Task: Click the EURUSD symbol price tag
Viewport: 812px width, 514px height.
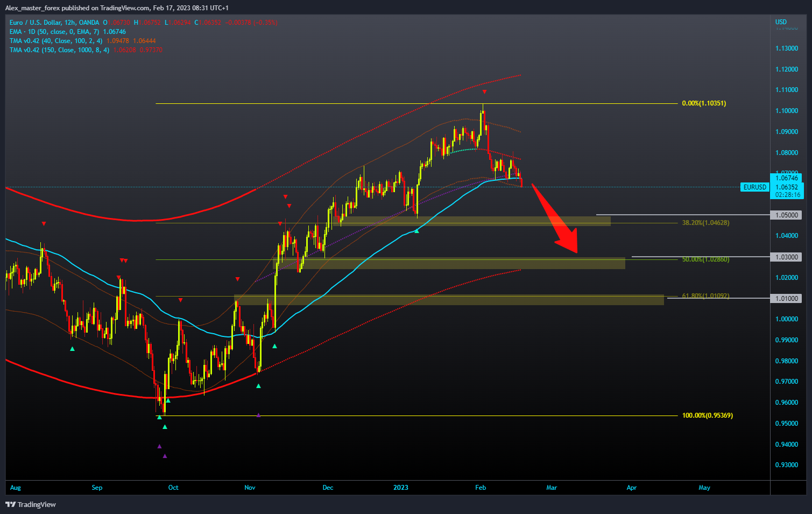Action: [x=754, y=187]
